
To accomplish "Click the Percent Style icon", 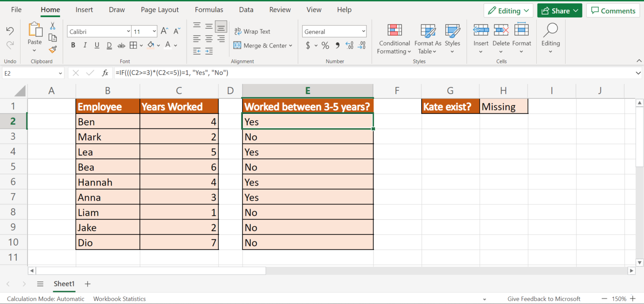I will click(325, 45).
